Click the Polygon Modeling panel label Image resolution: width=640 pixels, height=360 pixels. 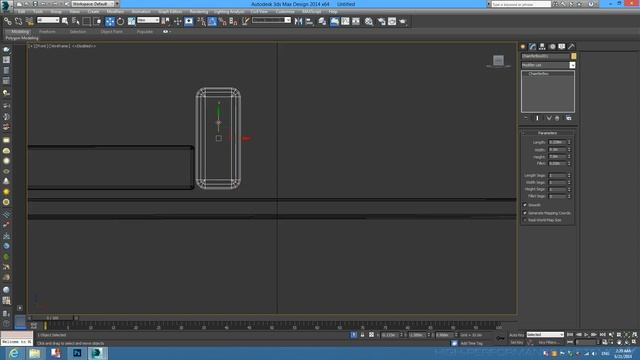click(22, 38)
